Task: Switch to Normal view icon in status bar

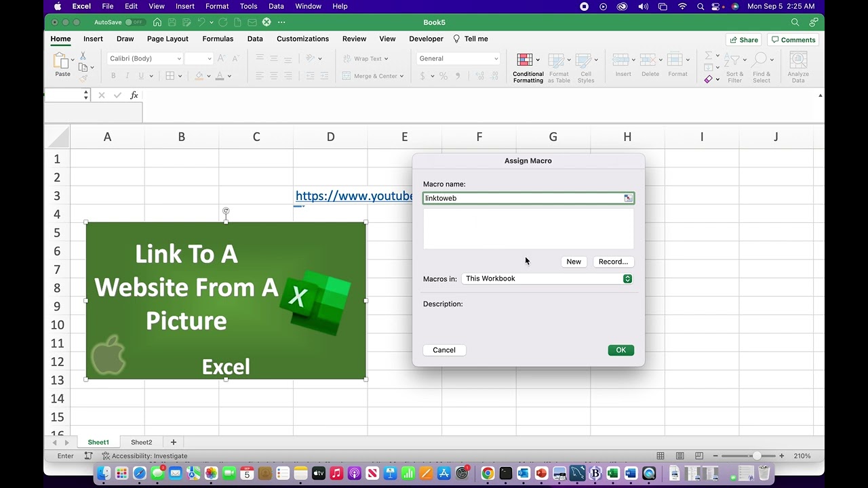Action: (x=660, y=456)
